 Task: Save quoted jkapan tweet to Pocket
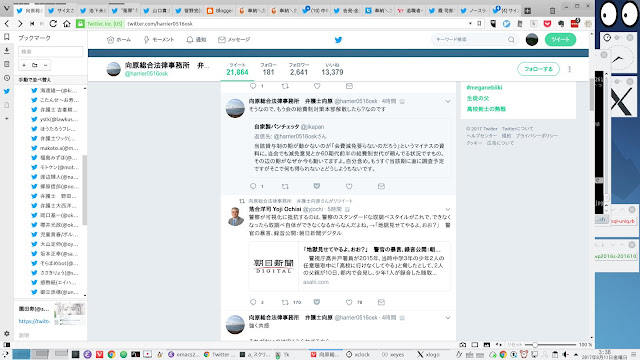click(317, 186)
